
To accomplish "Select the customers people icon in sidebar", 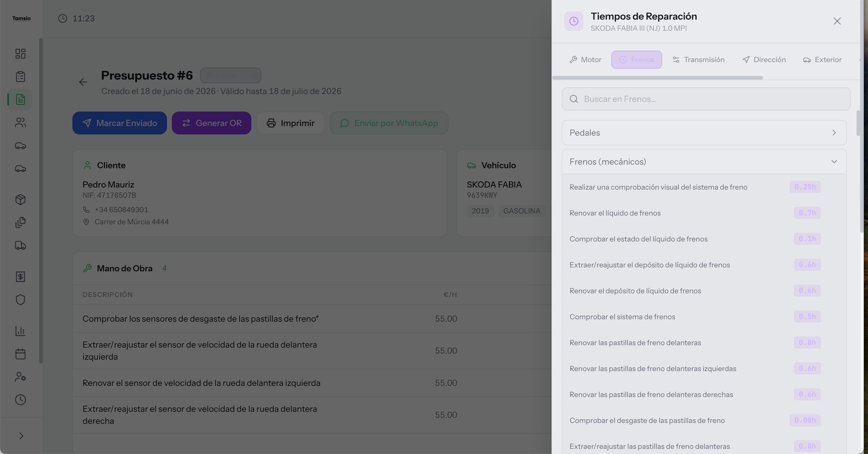I will pos(20,122).
